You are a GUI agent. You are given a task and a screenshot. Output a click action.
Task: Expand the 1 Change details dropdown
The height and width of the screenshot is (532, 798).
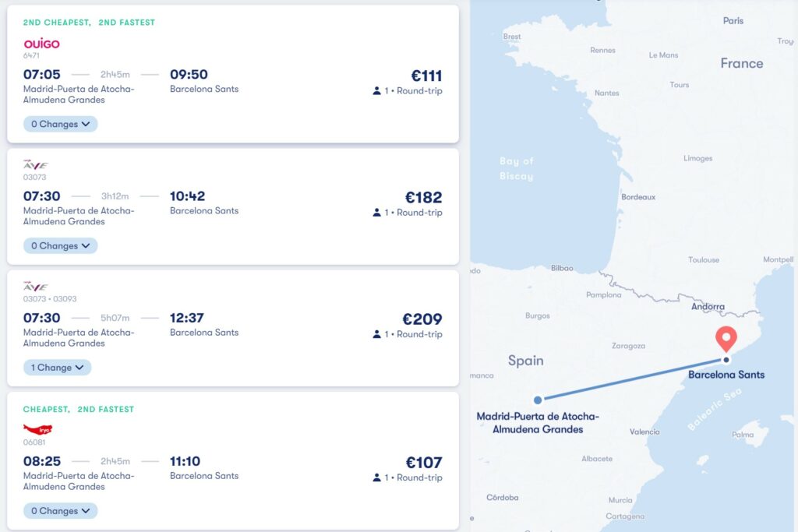click(x=58, y=367)
